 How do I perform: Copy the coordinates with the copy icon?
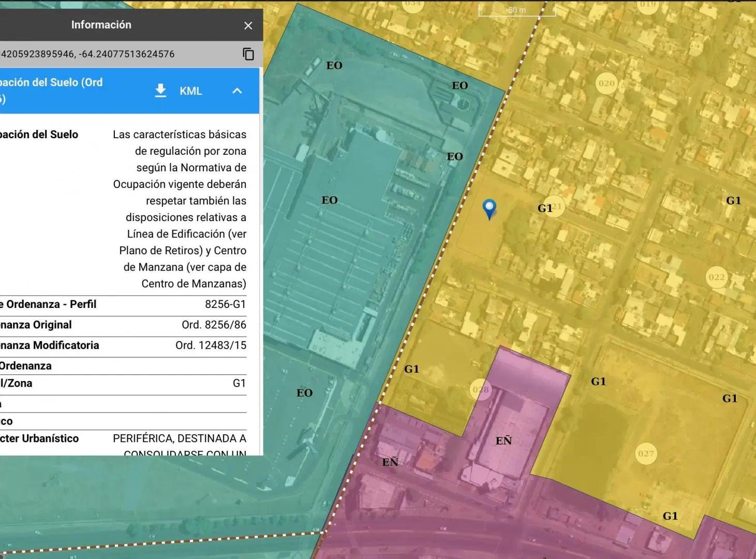click(248, 54)
